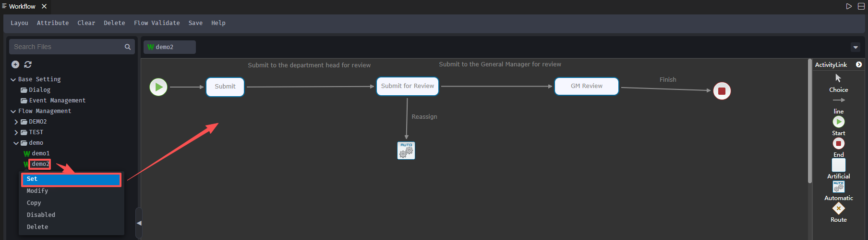This screenshot has width=868, height=240.
Task: Expand the DEMO2 folder
Action: (16, 122)
